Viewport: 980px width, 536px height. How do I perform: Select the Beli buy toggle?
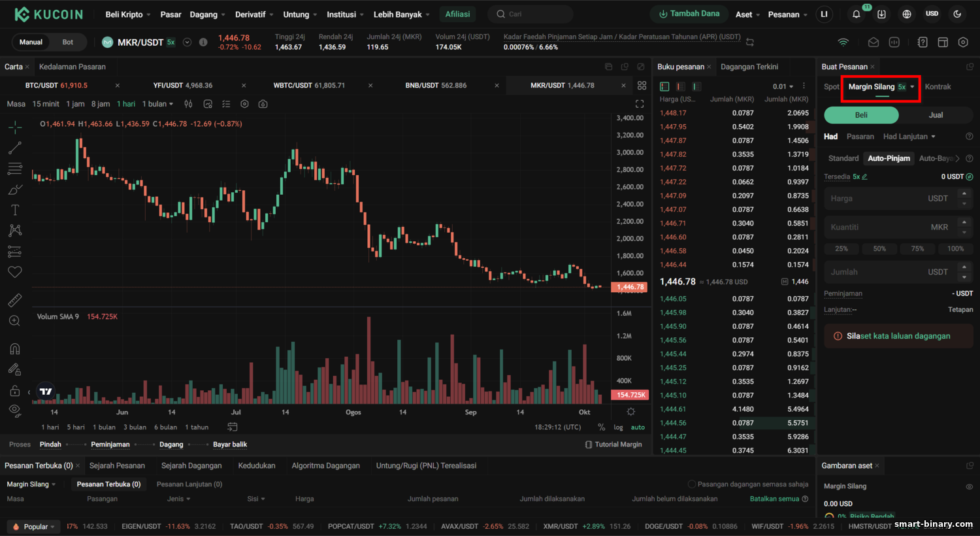coord(861,115)
